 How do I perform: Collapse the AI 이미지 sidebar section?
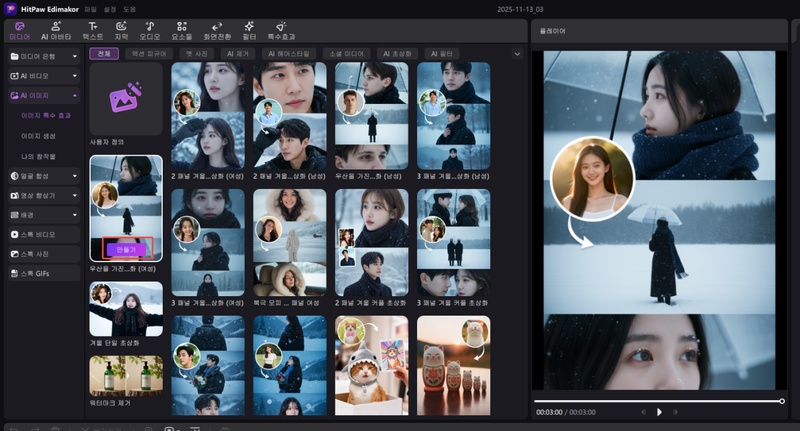43,96
